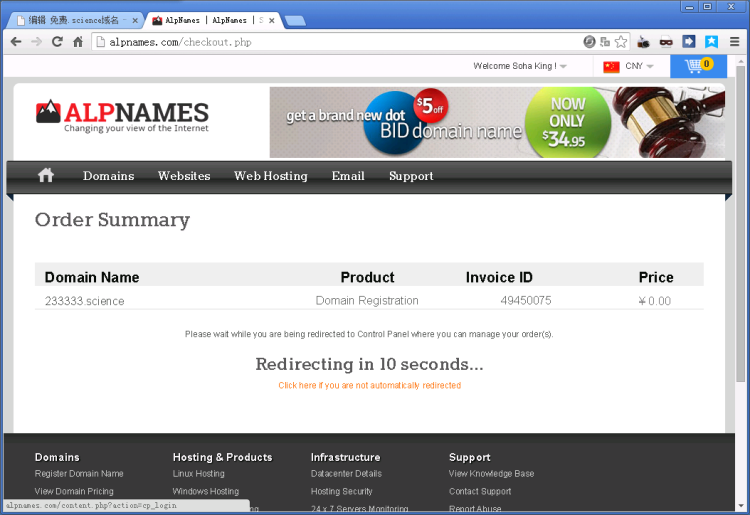
Task: Click the translate icon in address bar
Action: (605, 42)
